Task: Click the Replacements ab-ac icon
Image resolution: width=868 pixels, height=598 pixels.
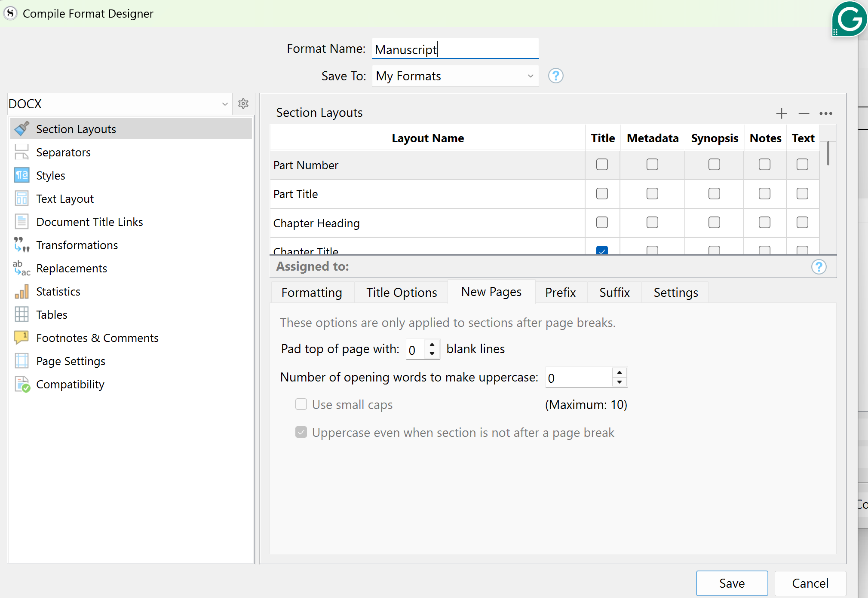Action: (21, 268)
